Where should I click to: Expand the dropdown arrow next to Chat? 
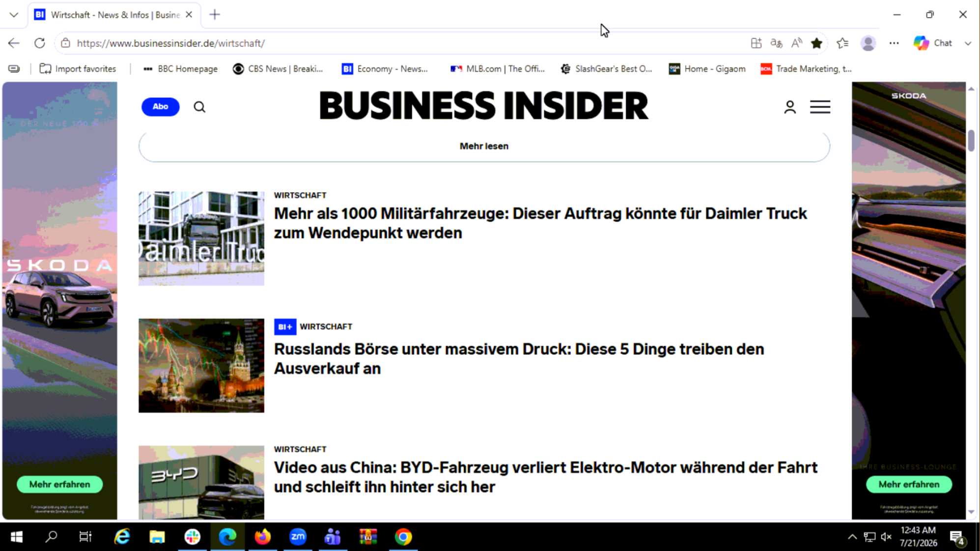(x=968, y=43)
